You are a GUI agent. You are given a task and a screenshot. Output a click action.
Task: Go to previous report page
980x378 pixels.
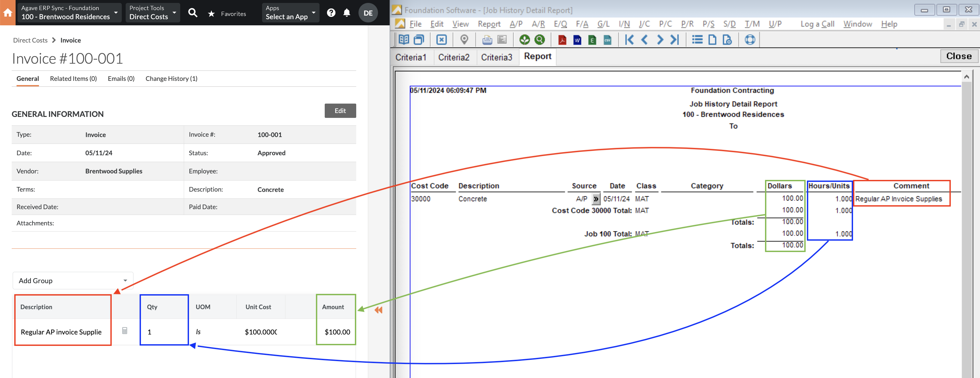[x=645, y=40]
